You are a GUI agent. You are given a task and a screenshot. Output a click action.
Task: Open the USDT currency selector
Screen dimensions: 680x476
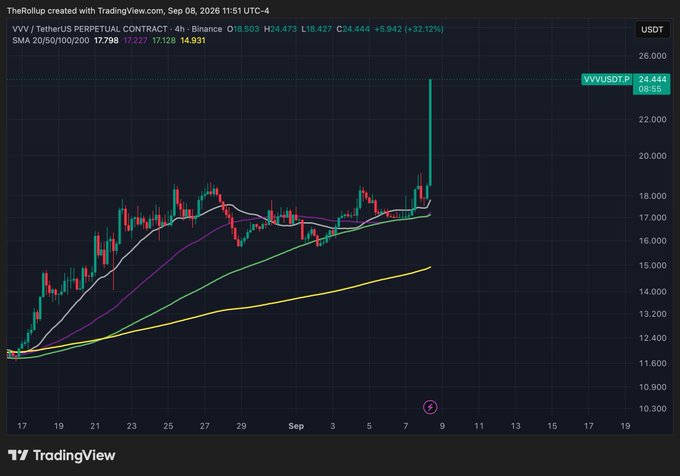coord(652,29)
